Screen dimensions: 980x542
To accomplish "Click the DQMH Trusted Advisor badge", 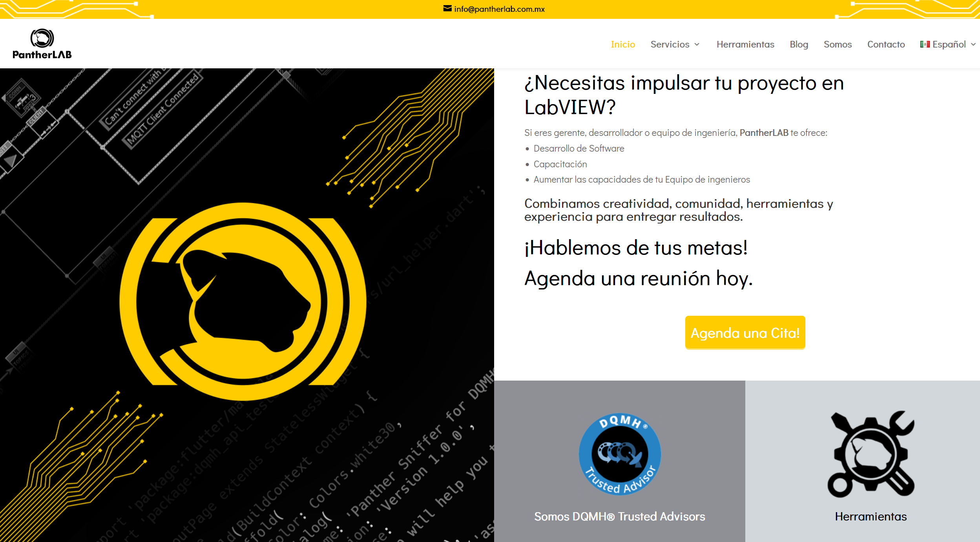I will tap(619, 454).
